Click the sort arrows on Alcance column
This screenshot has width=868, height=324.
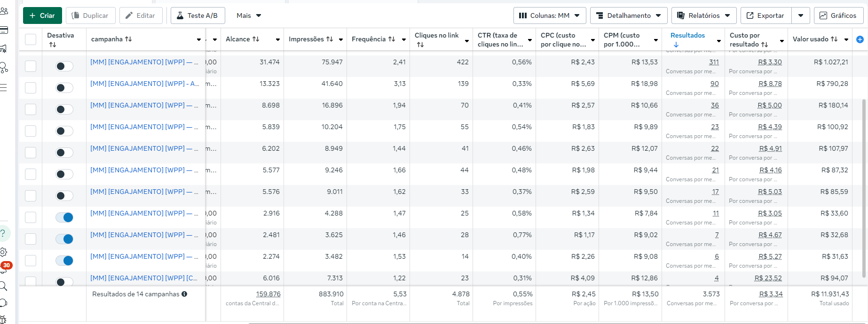point(256,39)
